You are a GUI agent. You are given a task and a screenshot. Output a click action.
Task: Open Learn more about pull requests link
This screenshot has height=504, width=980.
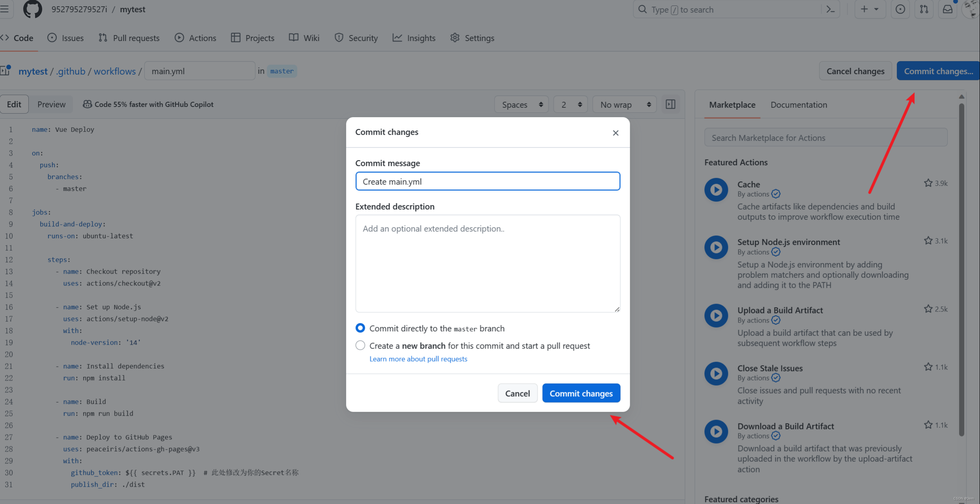click(x=418, y=359)
